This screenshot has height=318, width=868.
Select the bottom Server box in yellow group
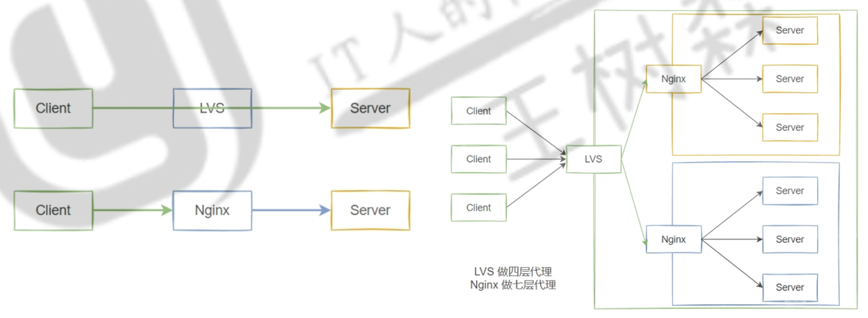coord(790,127)
